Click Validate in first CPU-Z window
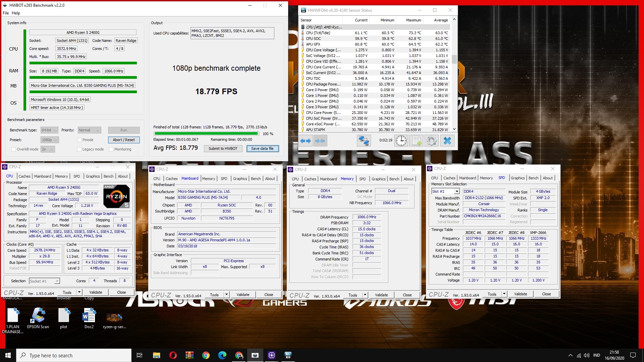 [x=96, y=292]
